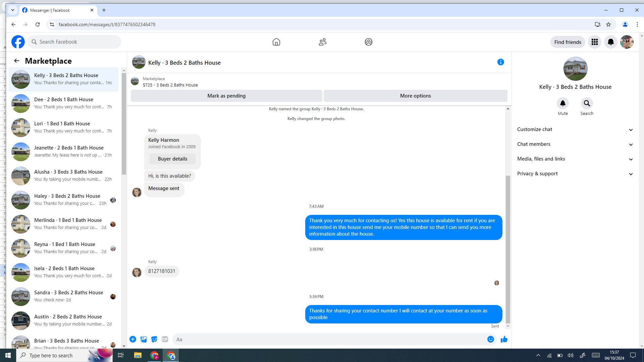
Task: Go back from Marketplace chats list
Action: pos(16,61)
